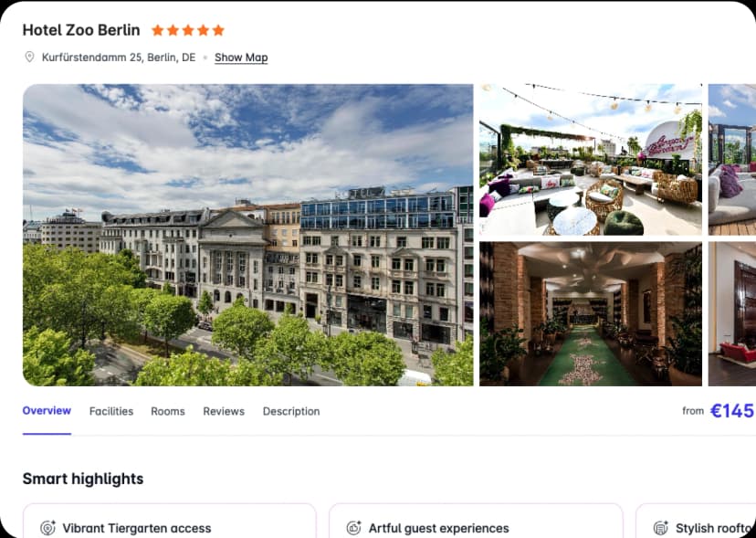The width and height of the screenshot is (756, 538).
Task: Open the Description tab
Action: point(291,411)
